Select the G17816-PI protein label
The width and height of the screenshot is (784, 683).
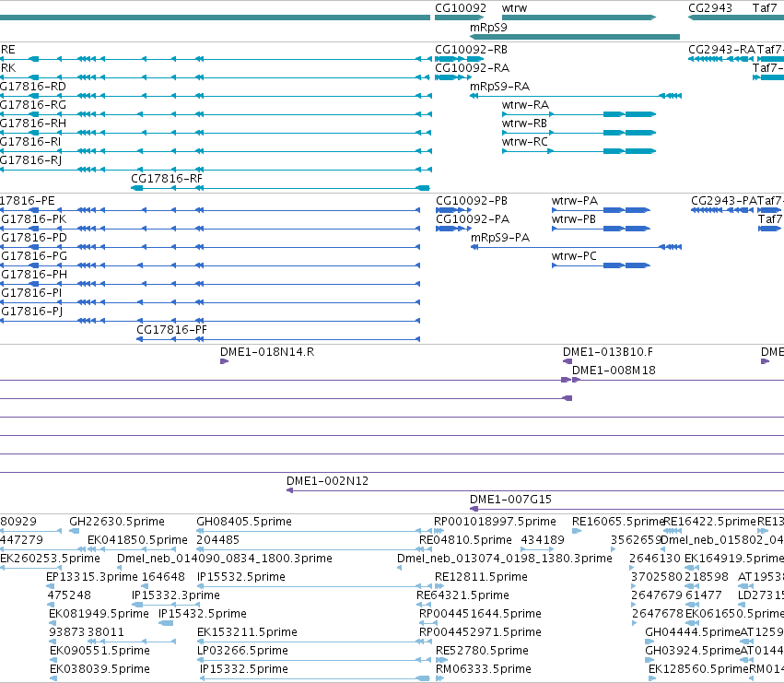pyautogui.click(x=31, y=293)
